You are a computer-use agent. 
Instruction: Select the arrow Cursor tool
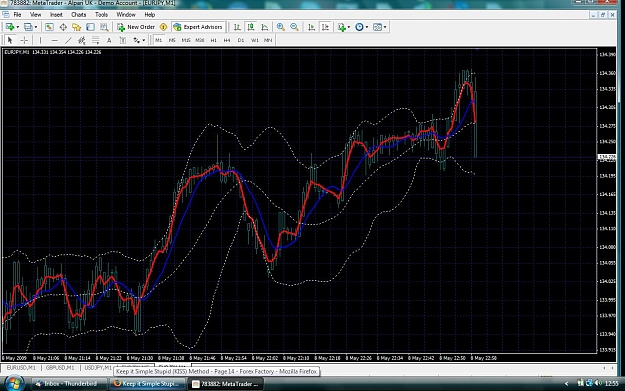point(10,40)
